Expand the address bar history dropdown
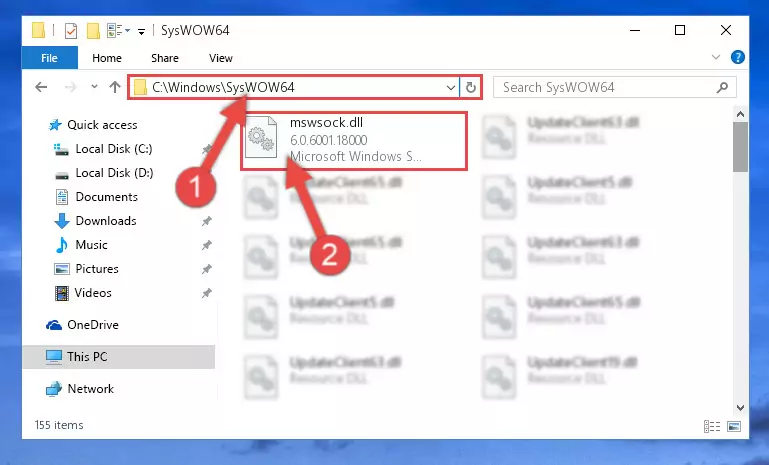The image size is (769, 465). point(451,88)
